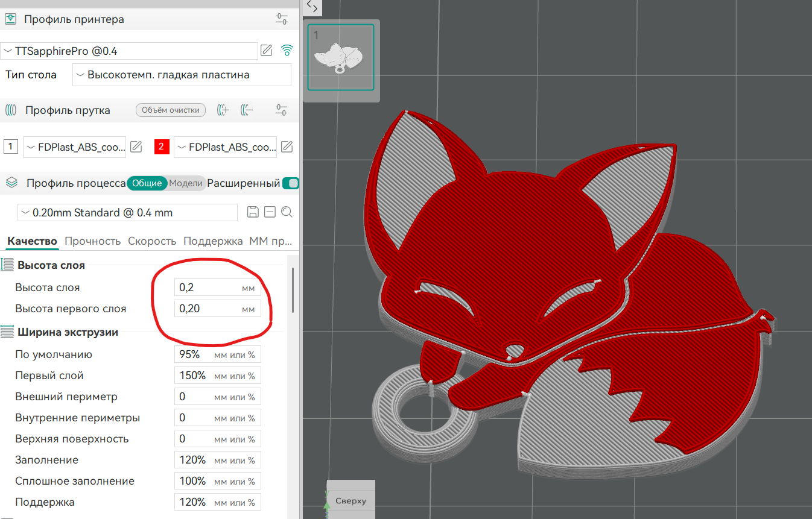Image resolution: width=812 pixels, height=519 pixels.
Task: Open printer profile settings sliders icon
Action: click(x=282, y=19)
